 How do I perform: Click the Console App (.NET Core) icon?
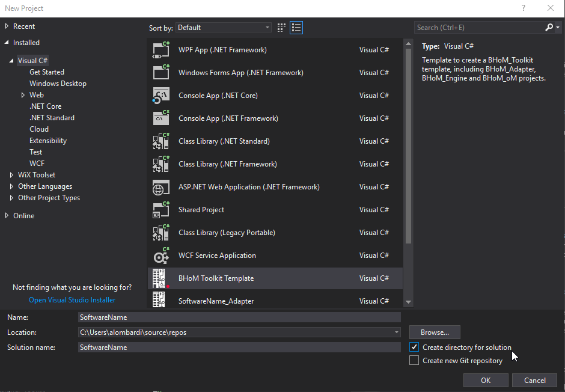tap(160, 96)
